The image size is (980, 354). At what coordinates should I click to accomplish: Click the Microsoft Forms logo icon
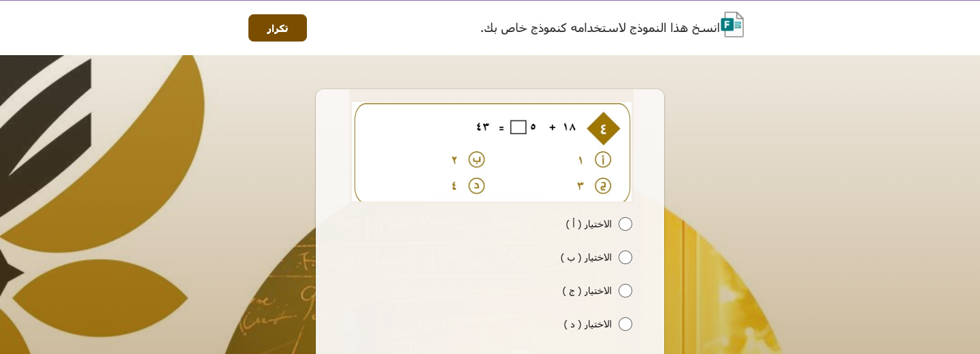tap(732, 25)
